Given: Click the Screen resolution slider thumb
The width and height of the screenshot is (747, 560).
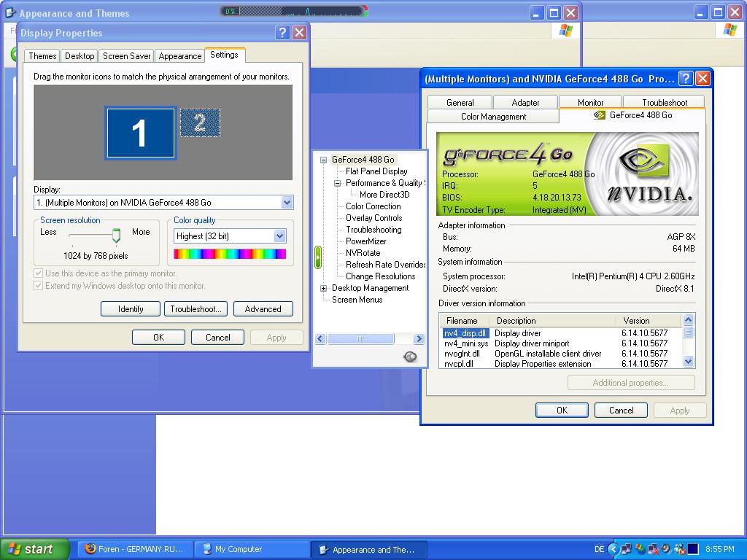Looking at the screenshot, I should point(116,236).
